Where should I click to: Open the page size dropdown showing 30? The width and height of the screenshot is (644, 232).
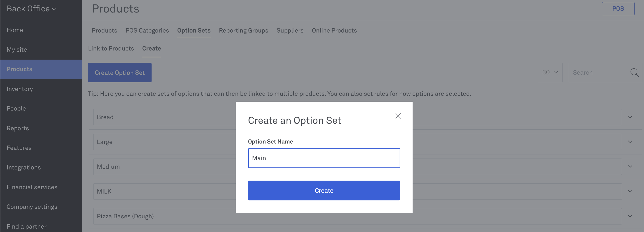coord(550,73)
